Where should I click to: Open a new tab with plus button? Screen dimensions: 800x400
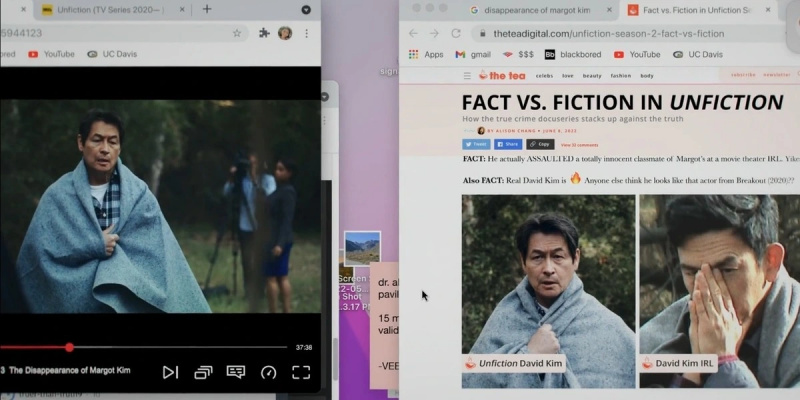pyautogui.click(x=207, y=9)
